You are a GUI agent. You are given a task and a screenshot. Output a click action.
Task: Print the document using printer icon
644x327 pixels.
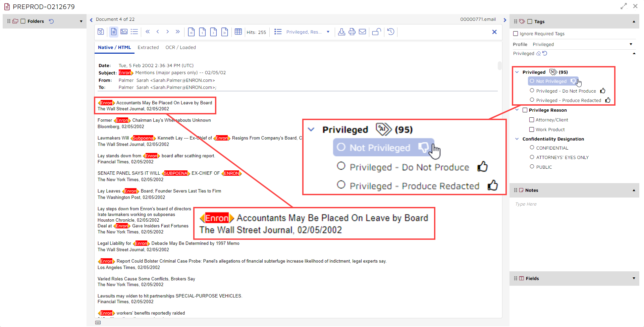click(352, 32)
